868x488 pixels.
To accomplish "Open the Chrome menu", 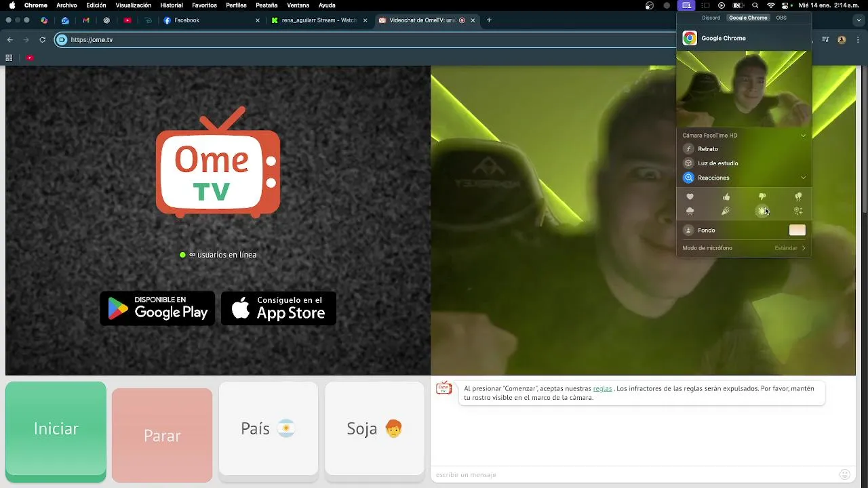I will coord(36,5).
